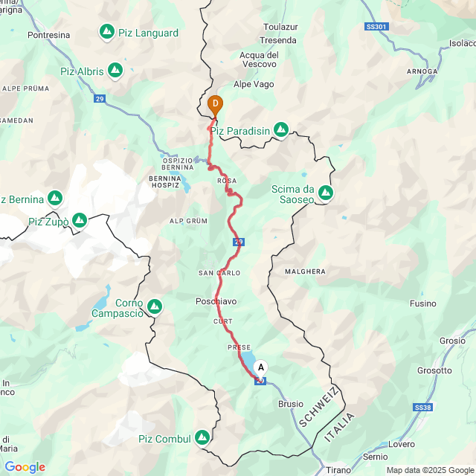The width and height of the screenshot is (476, 476).
Task: Open the Scima da Saoseo peak marker
Action: 326,193
